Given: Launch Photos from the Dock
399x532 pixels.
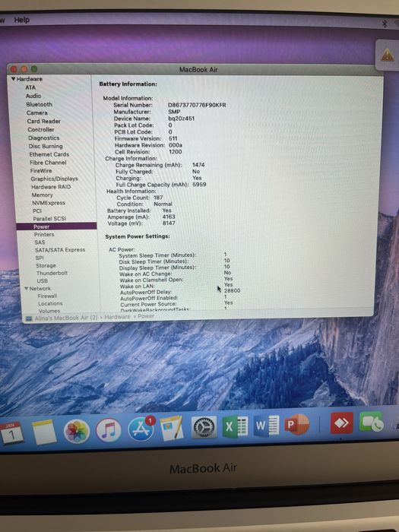Looking at the screenshot, I should tap(77, 432).
